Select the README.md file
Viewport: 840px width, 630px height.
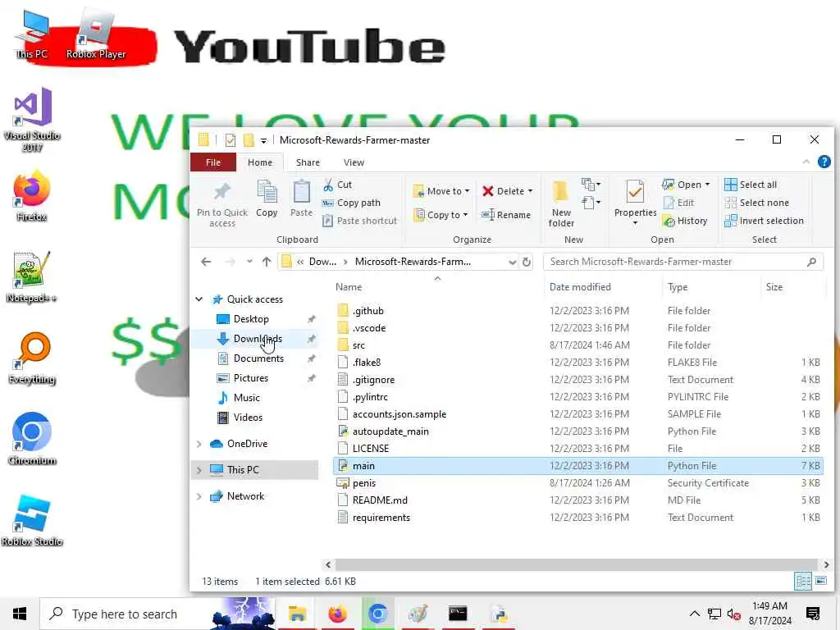[x=577, y=500]
